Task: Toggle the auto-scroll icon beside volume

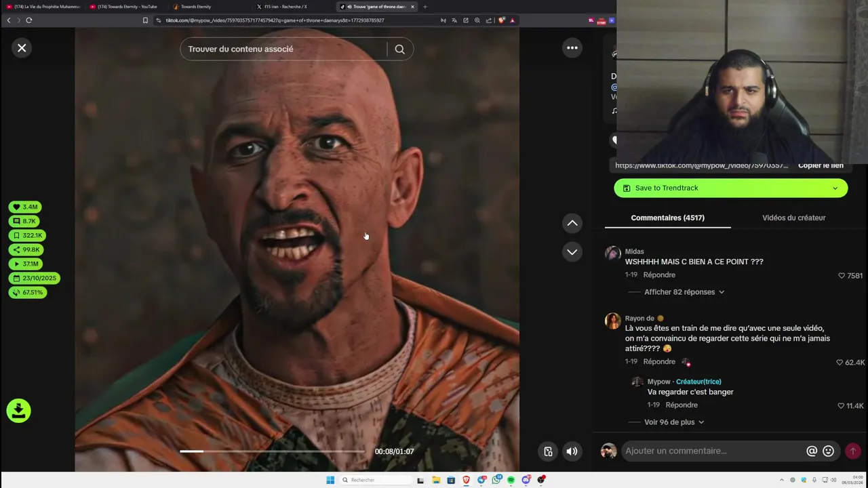Action: 548,451
